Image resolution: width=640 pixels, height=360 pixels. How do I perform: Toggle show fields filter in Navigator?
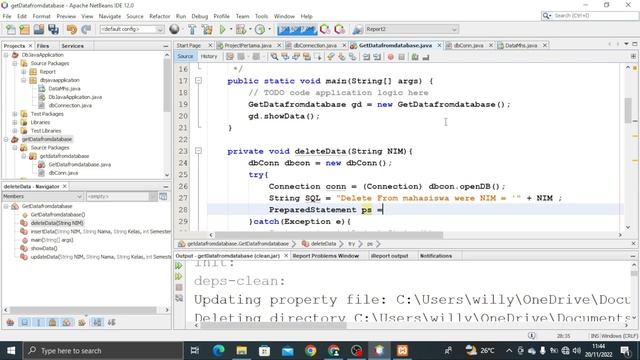[x=24, y=322]
